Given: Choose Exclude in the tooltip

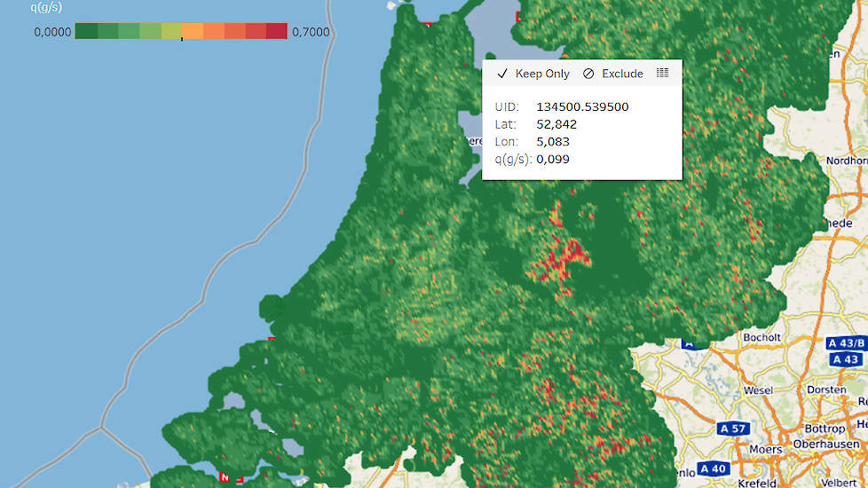Looking at the screenshot, I should [x=622, y=74].
